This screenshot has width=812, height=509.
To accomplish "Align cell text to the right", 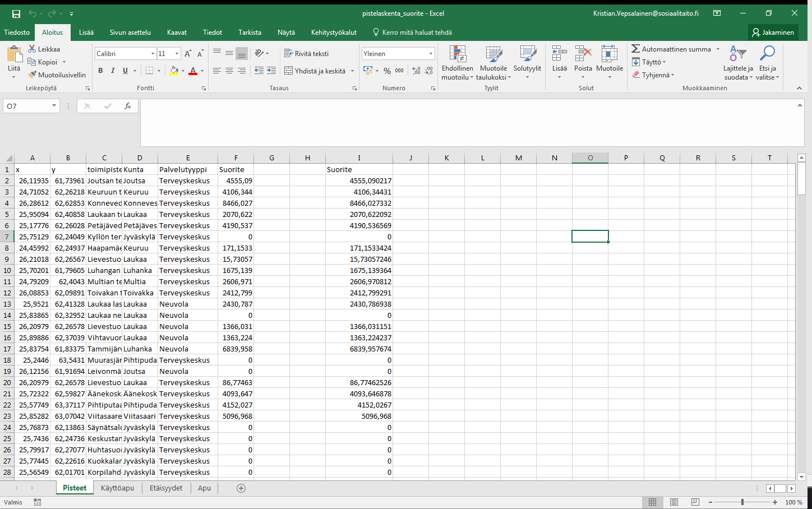I will click(x=242, y=71).
